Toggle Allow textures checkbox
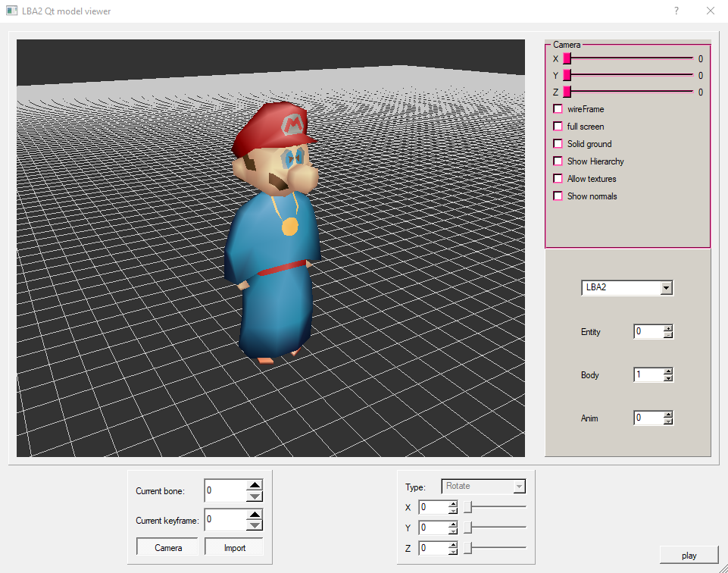728x573 pixels. tap(558, 179)
